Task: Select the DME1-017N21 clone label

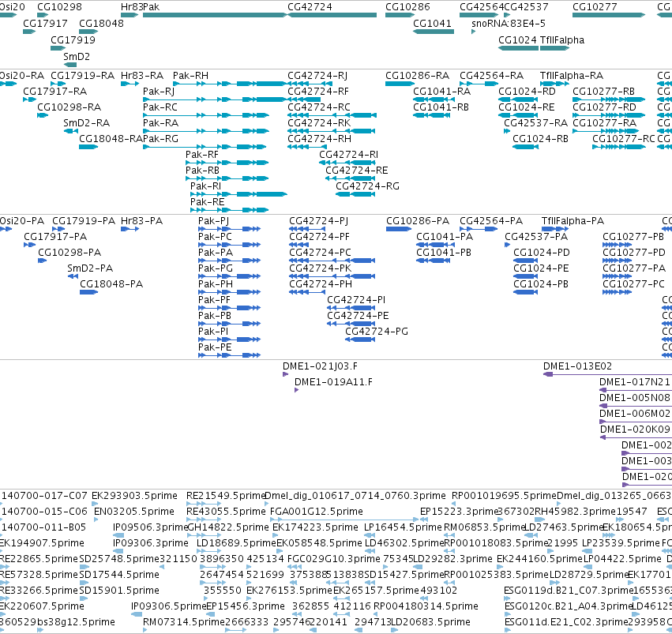Action: (634, 382)
